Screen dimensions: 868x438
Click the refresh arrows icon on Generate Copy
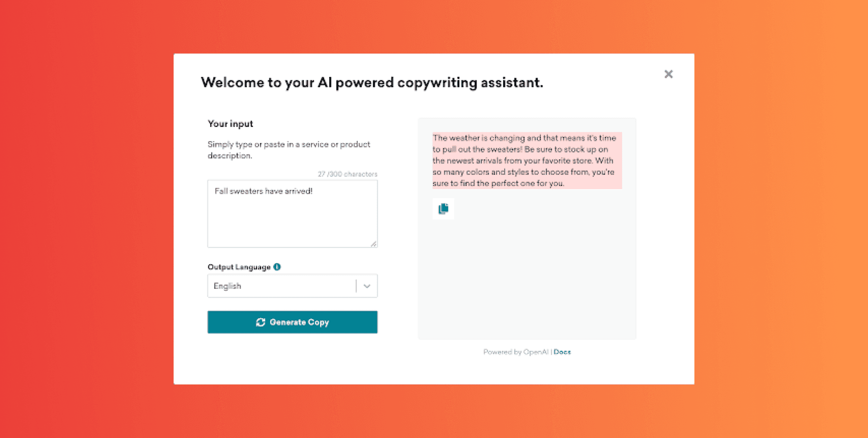(260, 322)
